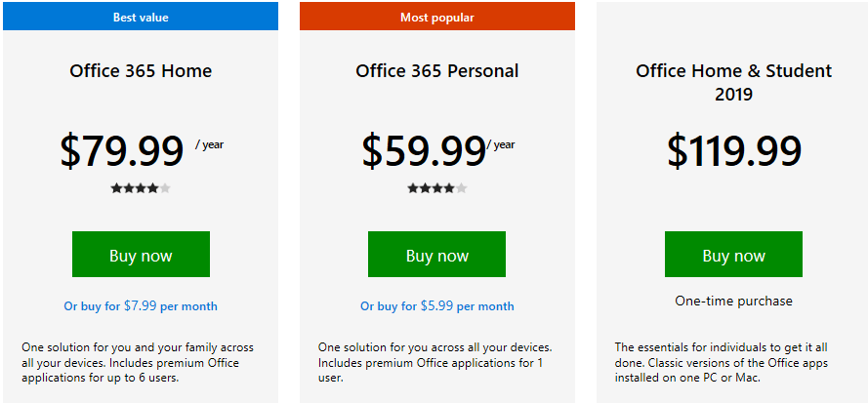Buy Office 365 Home now
The image size is (868, 403).
pyautogui.click(x=141, y=254)
